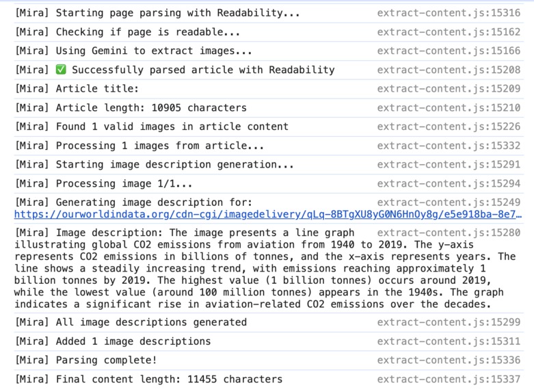Open source link extract-content.js:15299
The image size is (534, 392).
pyautogui.click(x=449, y=322)
